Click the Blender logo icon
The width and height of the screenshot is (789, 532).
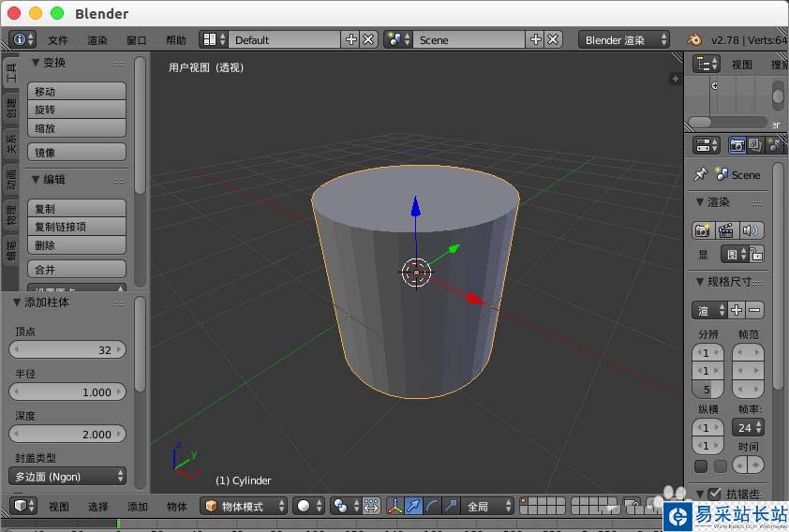pos(694,39)
